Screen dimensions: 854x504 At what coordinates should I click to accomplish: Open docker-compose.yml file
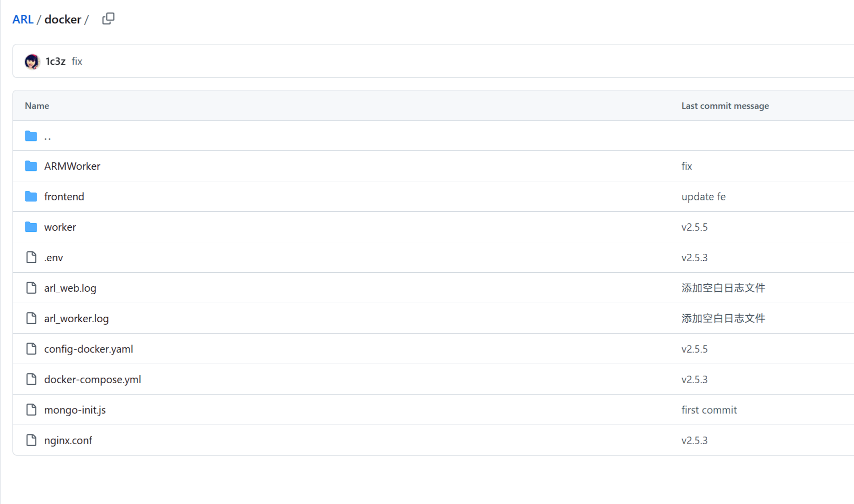(x=92, y=380)
